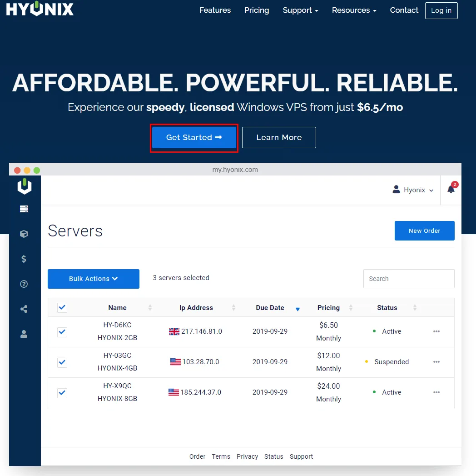Open the Hyonix account dropdown
This screenshot has height=476, width=476.
pos(413,190)
